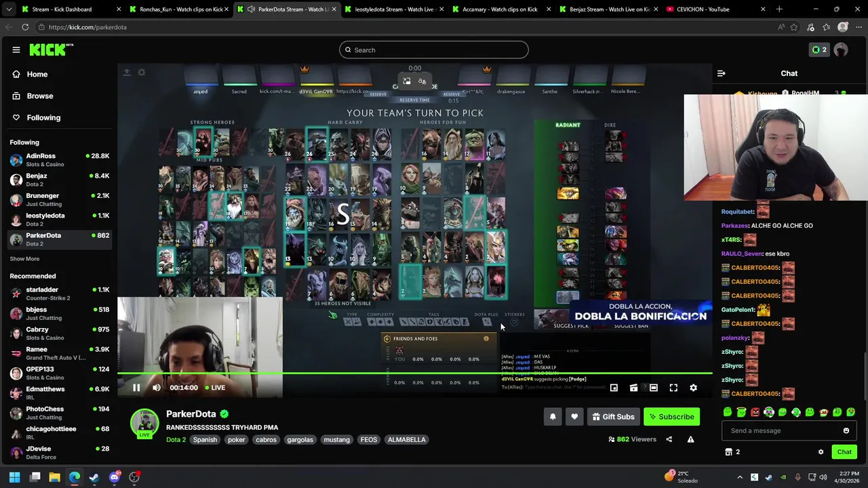Open browser settings and more menu
This screenshot has width=868, height=488.
[858, 27]
